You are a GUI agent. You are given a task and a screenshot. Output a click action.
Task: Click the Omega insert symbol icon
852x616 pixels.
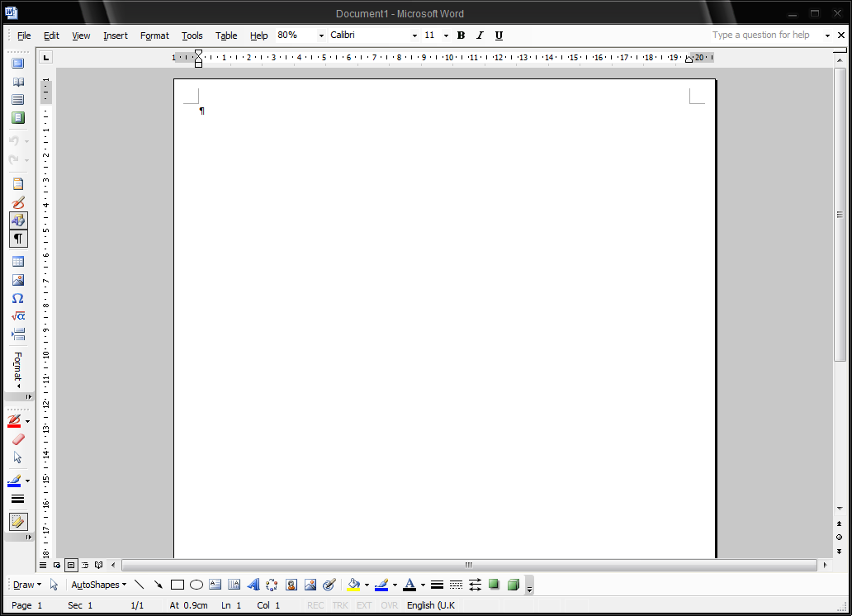(x=18, y=298)
